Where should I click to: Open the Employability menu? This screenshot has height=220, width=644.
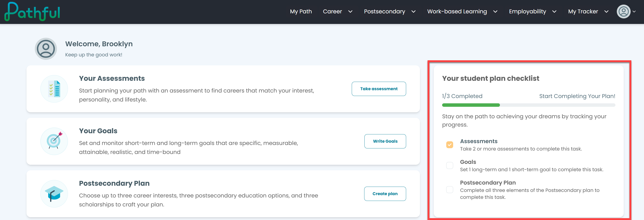click(x=528, y=12)
